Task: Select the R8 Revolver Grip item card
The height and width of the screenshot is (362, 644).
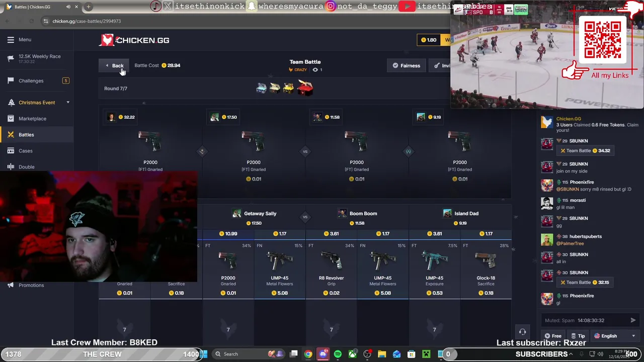Action: [331, 269]
